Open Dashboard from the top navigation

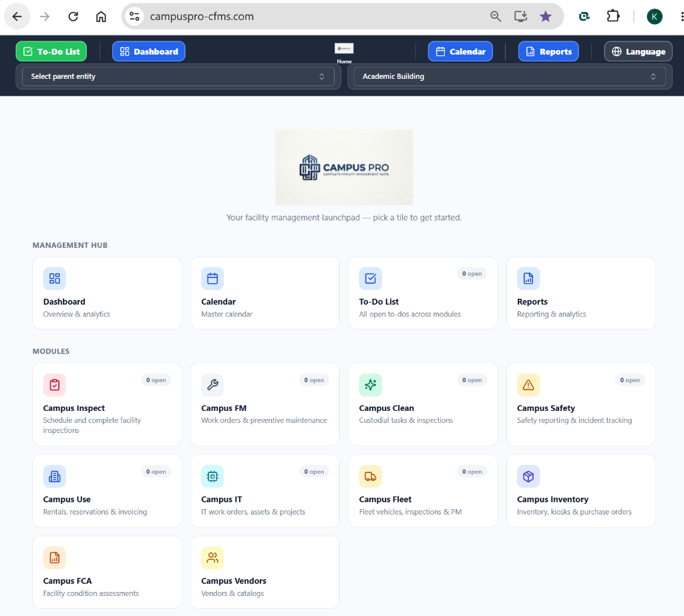(149, 51)
